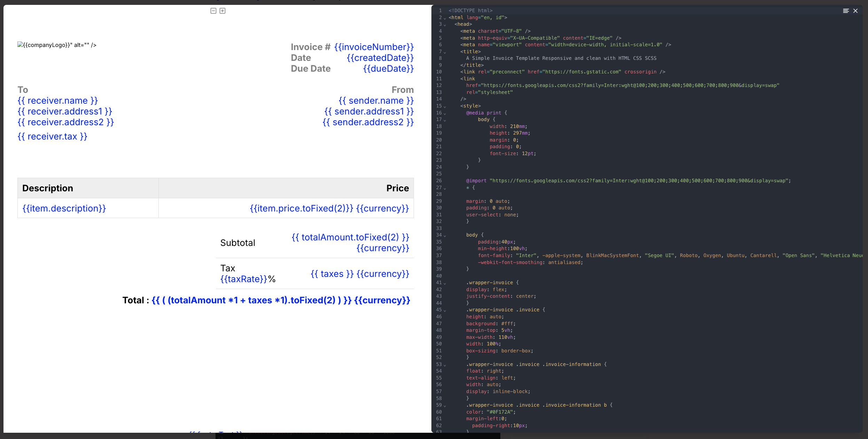Collapse the .wrapper-invoice rule at line 41

coord(445,283)
